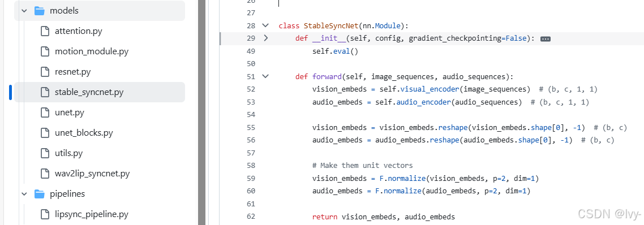Open motion_module.py in the file tree

coord(92,52)
